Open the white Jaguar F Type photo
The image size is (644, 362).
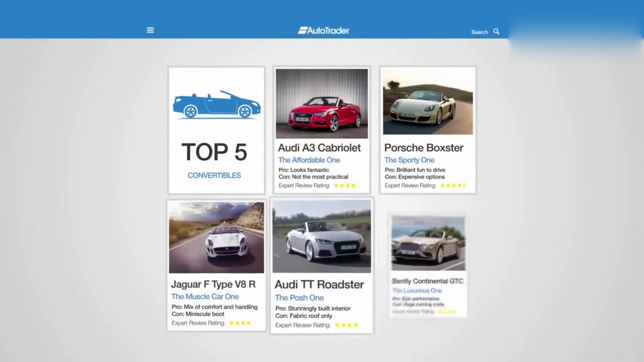point(216,238)
